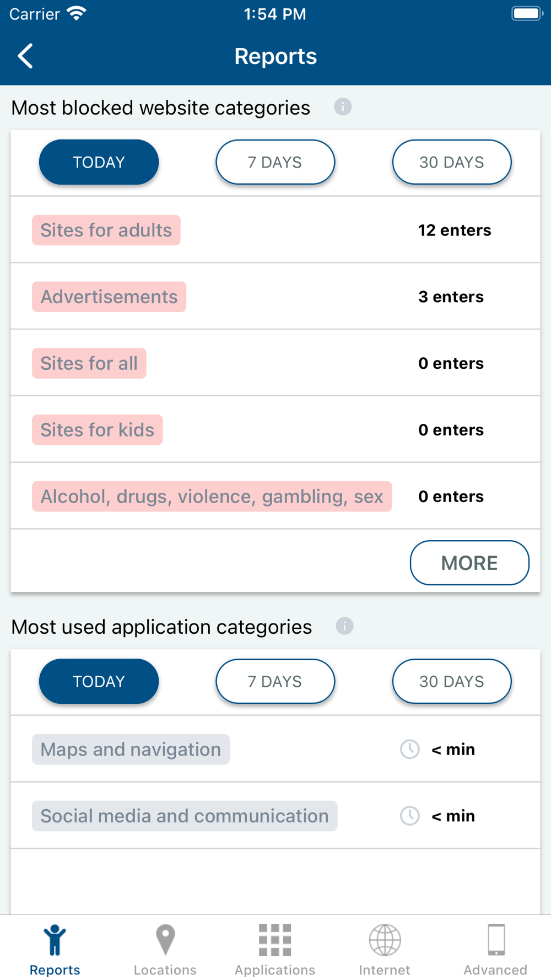Open the Advanced phone tab
This screenshot has height=980, width=551.
pos(495,949)
